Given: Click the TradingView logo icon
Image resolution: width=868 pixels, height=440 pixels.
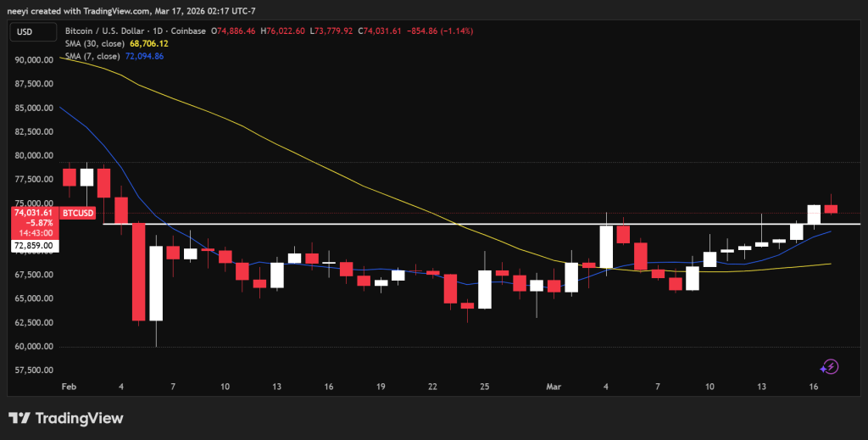Looking at the screenshot, I should point(19,418).
